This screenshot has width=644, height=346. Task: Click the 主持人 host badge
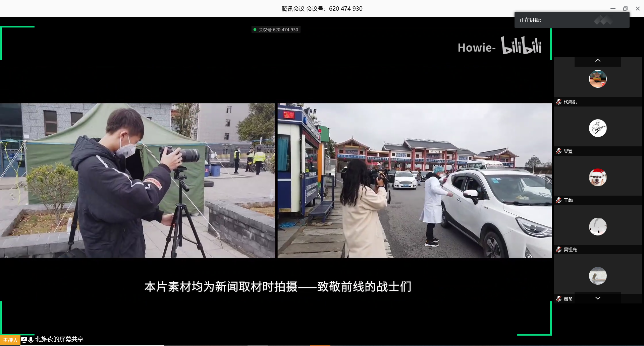pyautogui.click(x=10, y=340)
